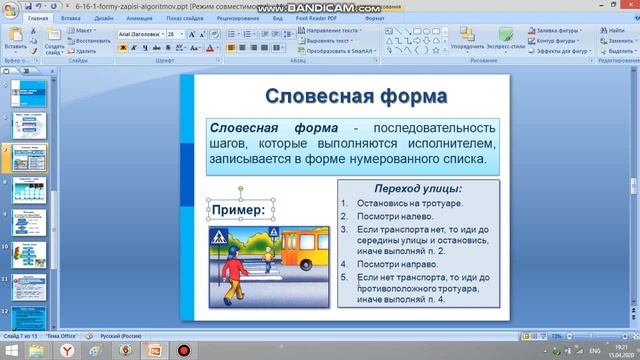The height and width of the screenshot is (360, 640).
Task: Switch to the Показ слайдов tab
Action: pyautogui.click(x=184, y=18)
